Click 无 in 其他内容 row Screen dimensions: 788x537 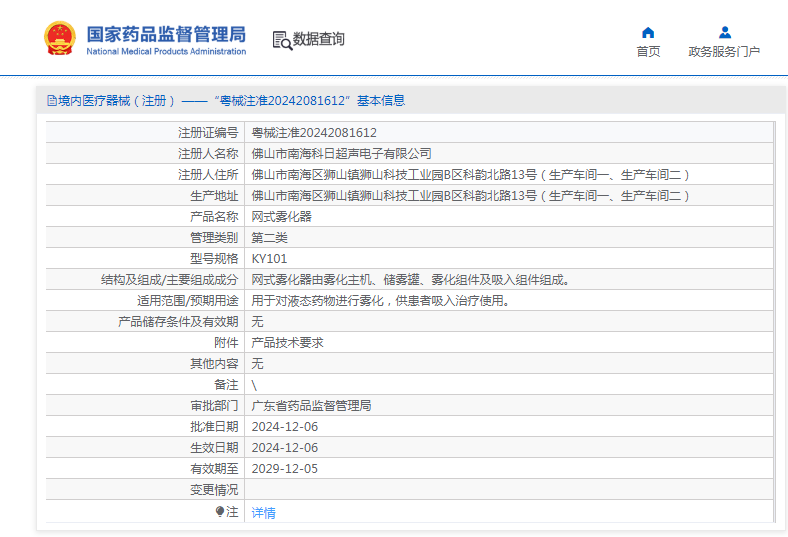257,364
